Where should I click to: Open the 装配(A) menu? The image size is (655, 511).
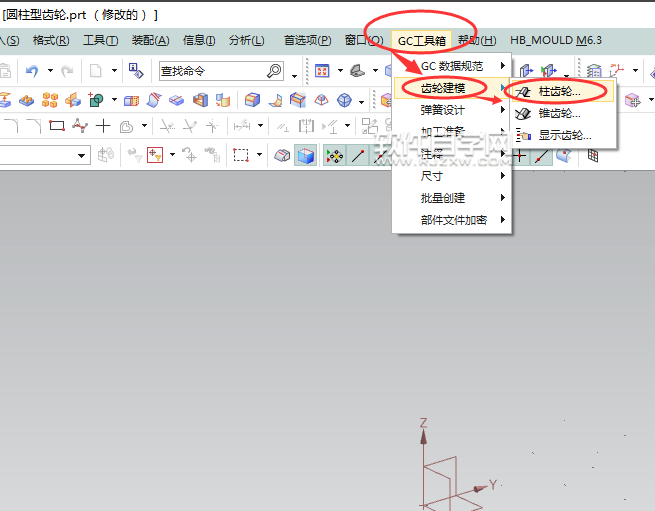click(150, 40)
